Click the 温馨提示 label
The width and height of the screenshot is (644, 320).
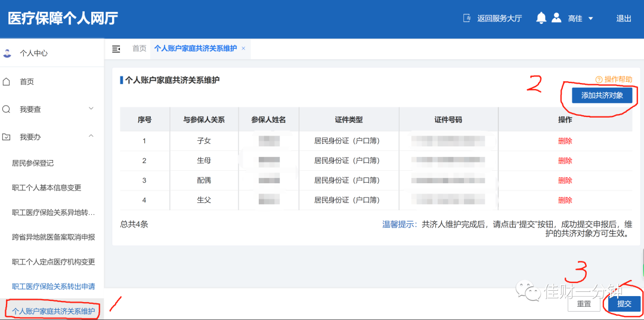(397, 224)
